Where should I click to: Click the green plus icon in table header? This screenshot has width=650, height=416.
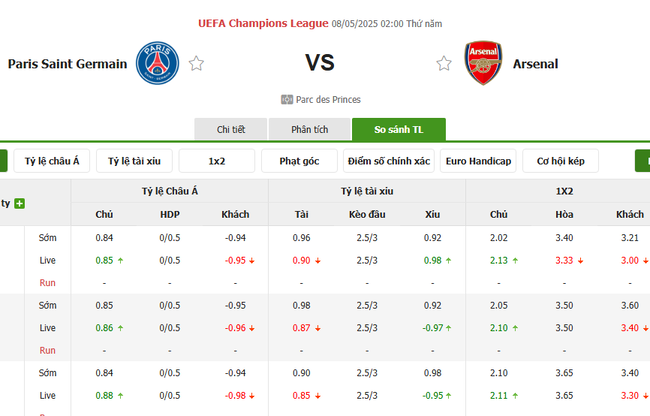(x=19, y=203)
